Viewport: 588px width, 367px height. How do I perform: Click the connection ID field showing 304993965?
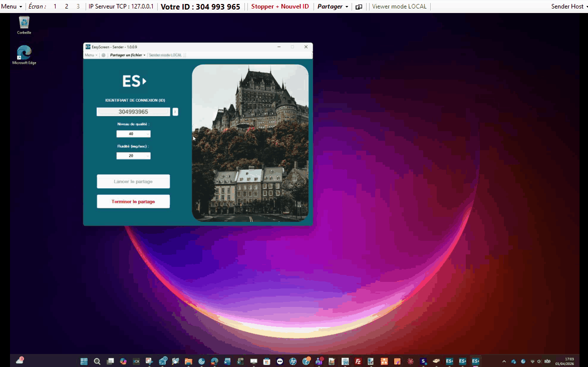click(x=133, y=112)
